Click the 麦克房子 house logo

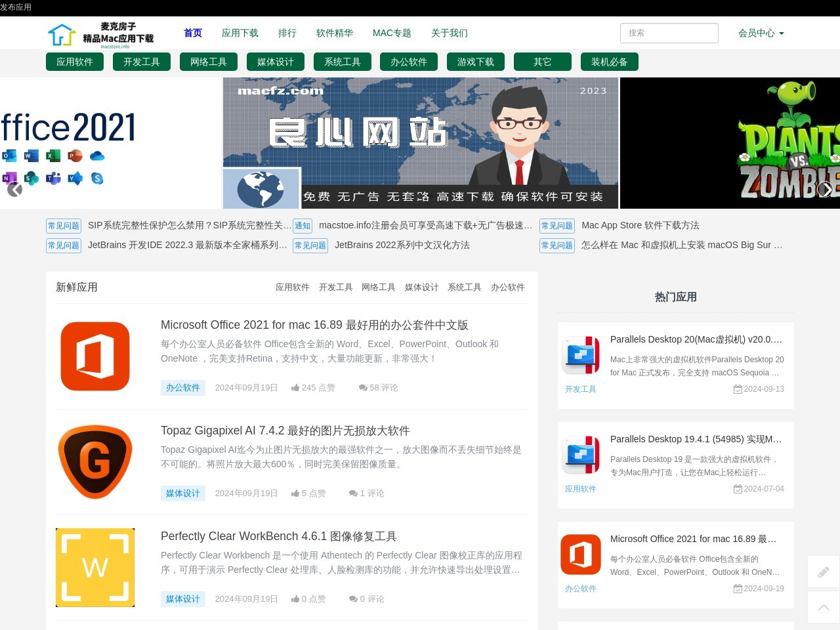coord(100,34)
